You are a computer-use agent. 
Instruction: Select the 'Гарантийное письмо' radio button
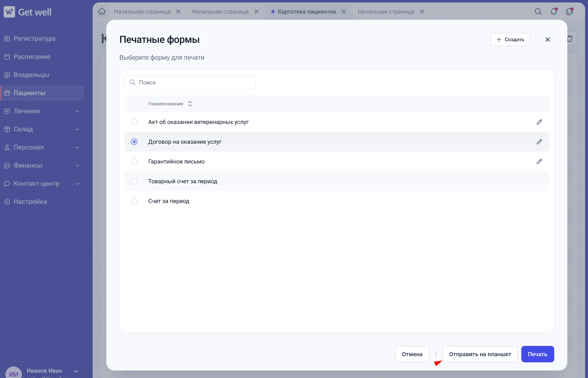(x=134, y=161)
